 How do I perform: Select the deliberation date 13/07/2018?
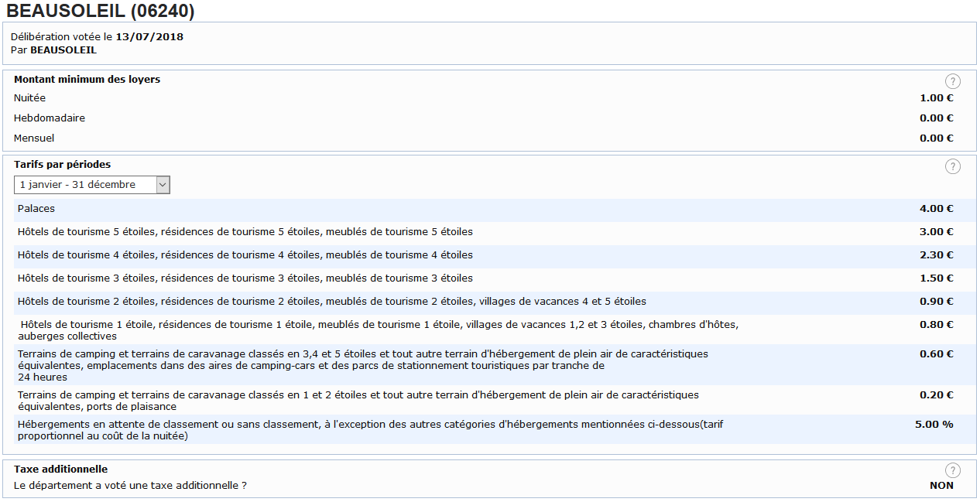coord(149,36)
